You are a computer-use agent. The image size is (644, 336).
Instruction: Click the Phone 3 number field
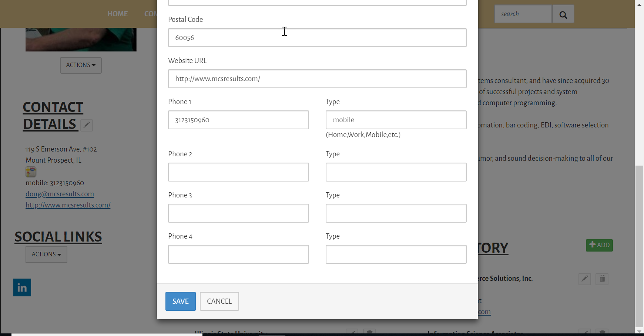(238, 213)
